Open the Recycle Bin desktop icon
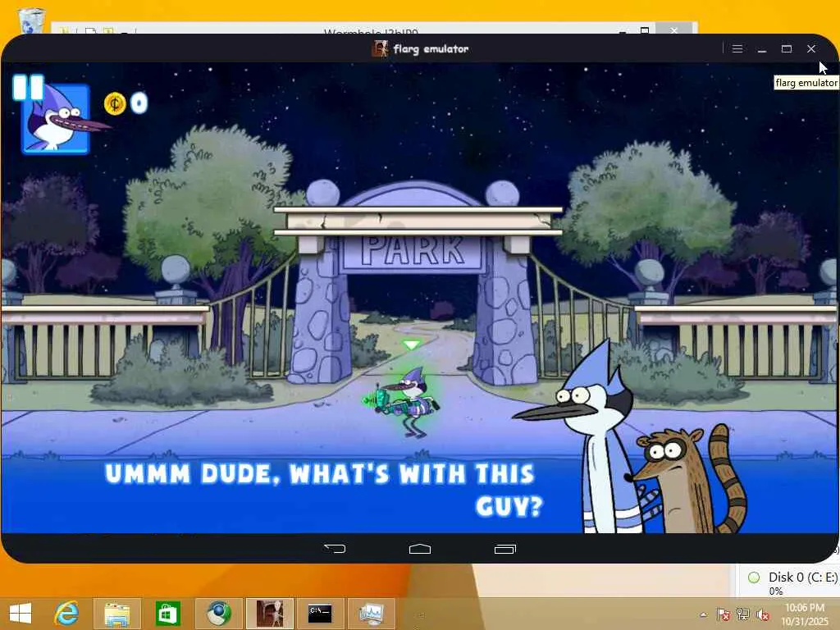The width and height of the screenshot is (840, 630). point(31,21)
